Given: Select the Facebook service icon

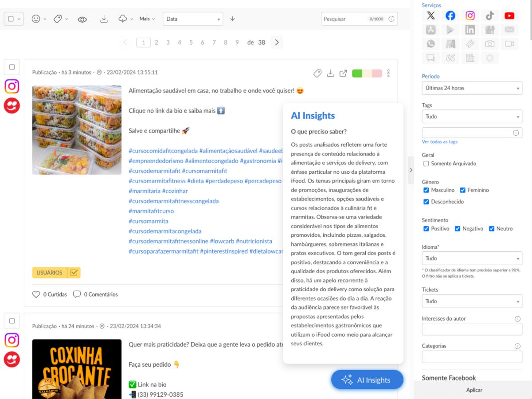Looking at the screenshot, I should coord(450,16).
